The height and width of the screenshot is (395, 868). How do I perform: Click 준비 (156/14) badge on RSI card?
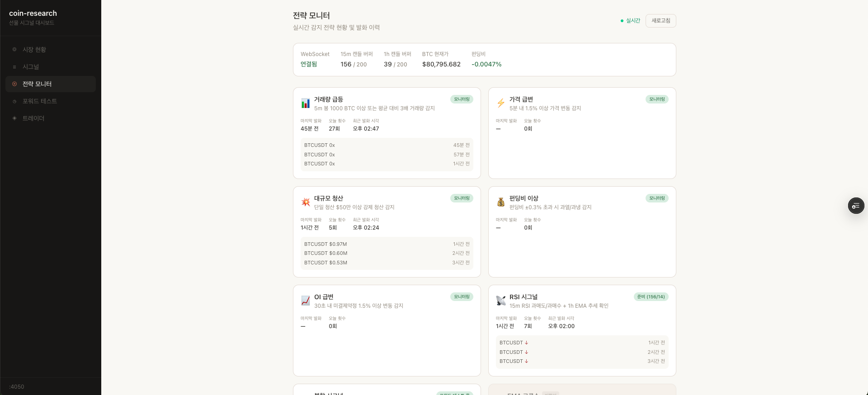point(651,297)
